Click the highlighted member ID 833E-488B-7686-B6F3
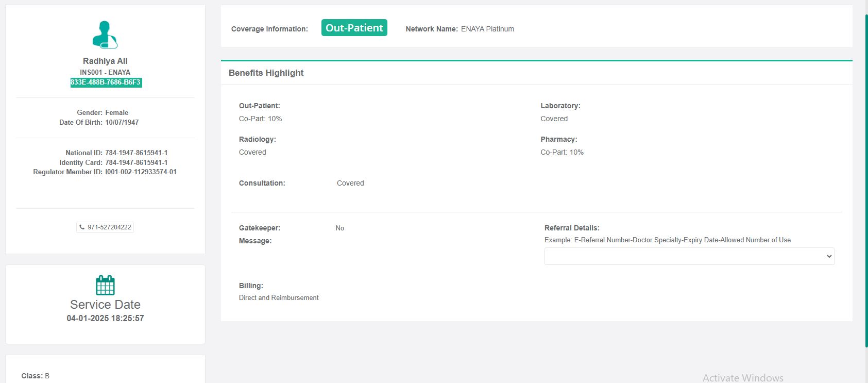The image size is (868, 383). pyautogui.click(x=106, y=82)
